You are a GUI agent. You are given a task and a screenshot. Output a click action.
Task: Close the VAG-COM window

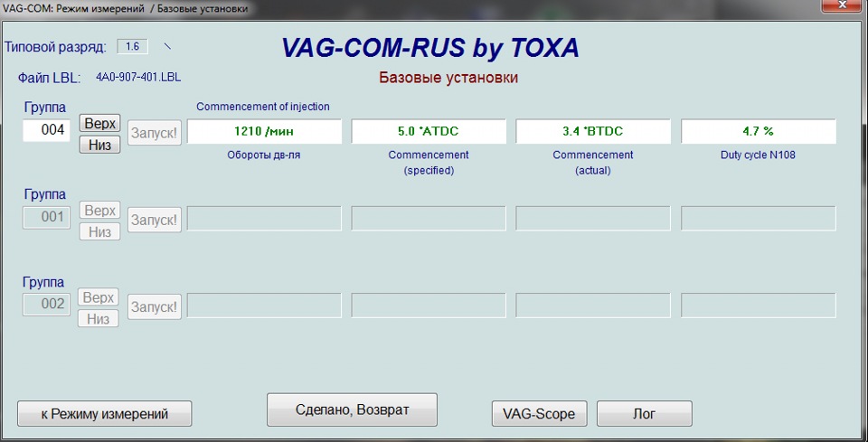843,5
